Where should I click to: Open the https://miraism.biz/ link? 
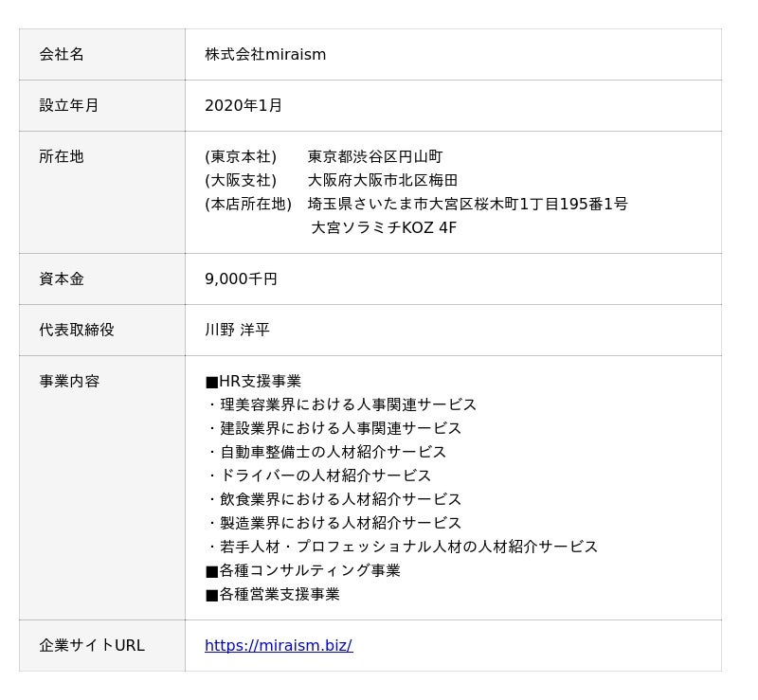coord(278,645)
